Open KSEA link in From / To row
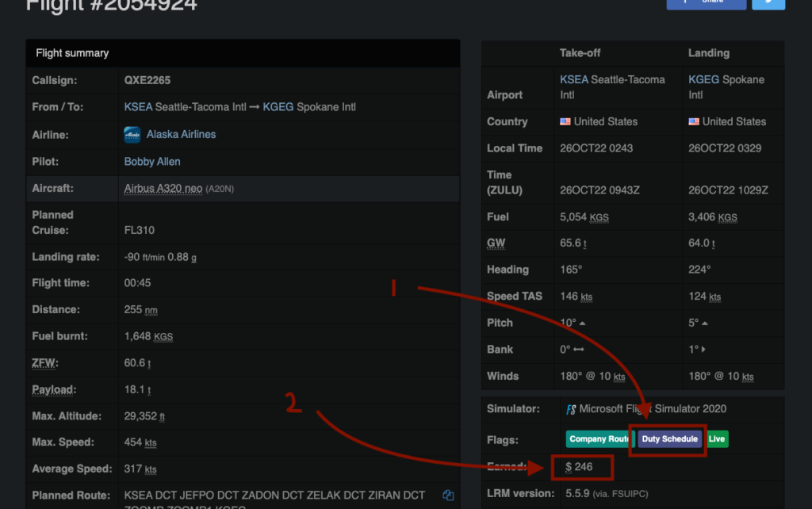 coord(138,107)
